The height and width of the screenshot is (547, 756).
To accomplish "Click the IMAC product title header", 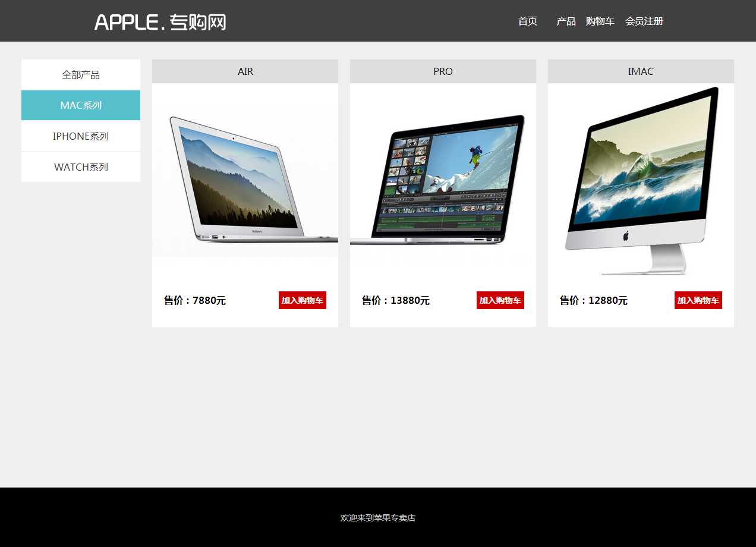I will (641, 71).
